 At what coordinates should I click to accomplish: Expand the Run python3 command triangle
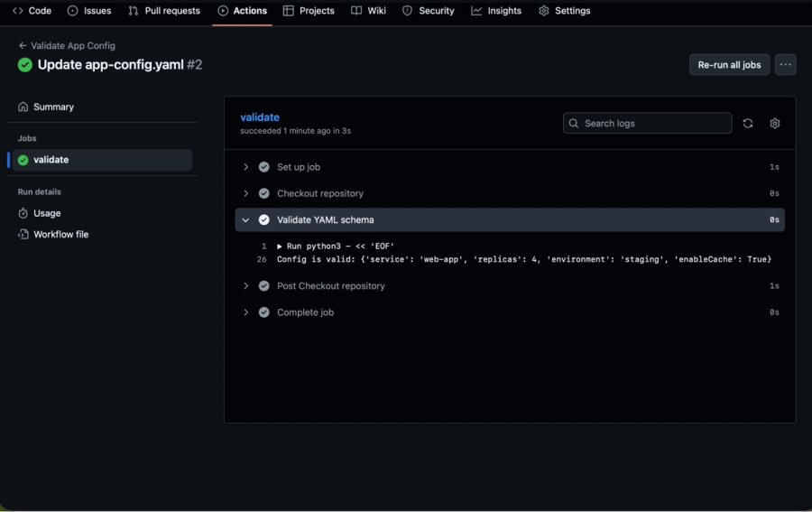279,247
